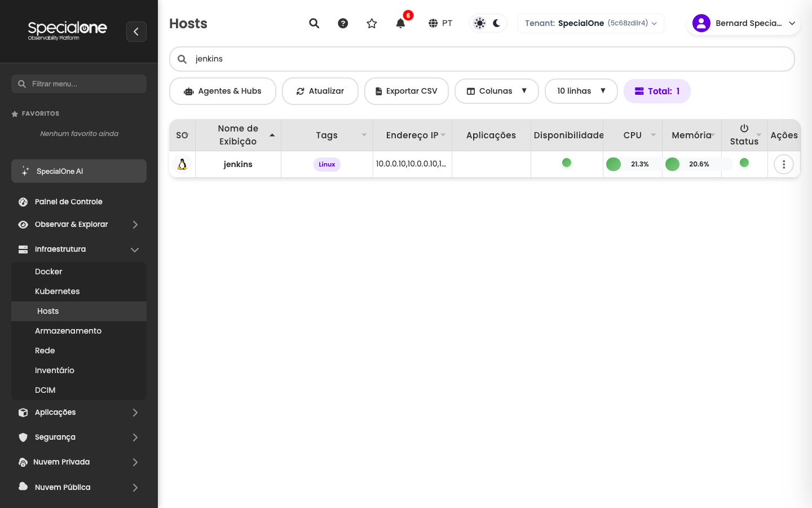Open the jenkins host name
This screenshot has width=812, height=508.
pos(238,164)
